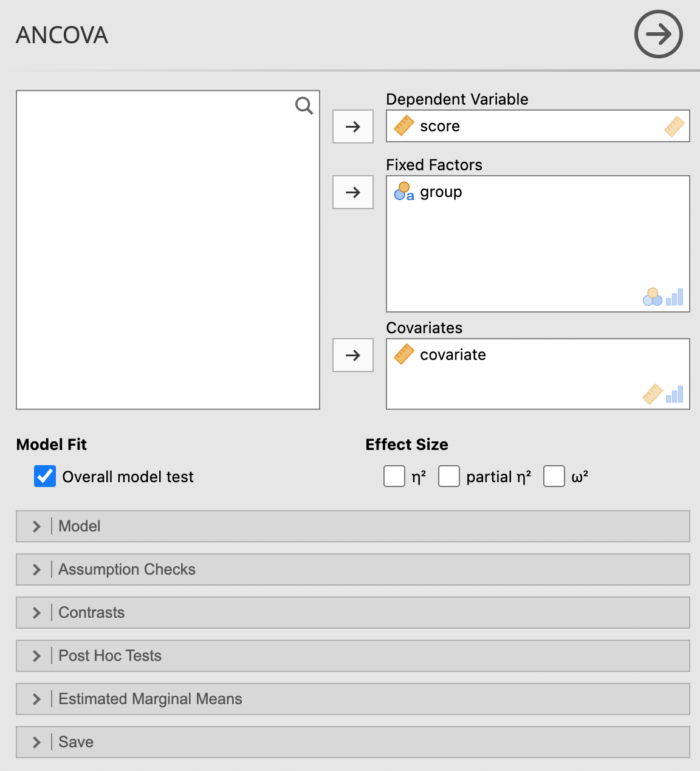This screenshot has width=700, height=771.
Task: Click the ruler icon next to score
Action: (404, 126)
